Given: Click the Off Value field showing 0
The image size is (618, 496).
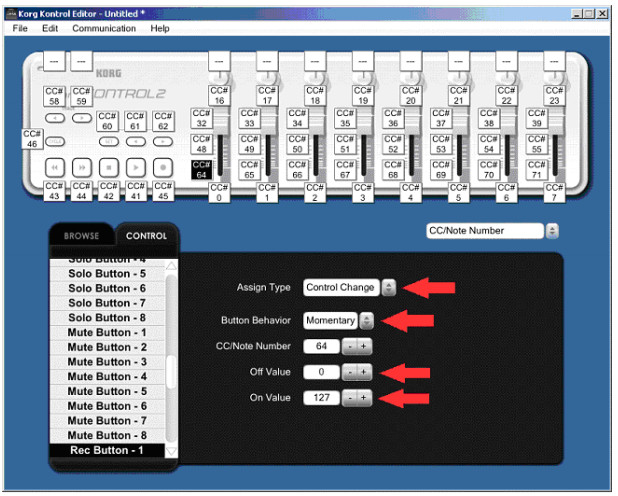Looking at the screenshot, I should point(321,372).
